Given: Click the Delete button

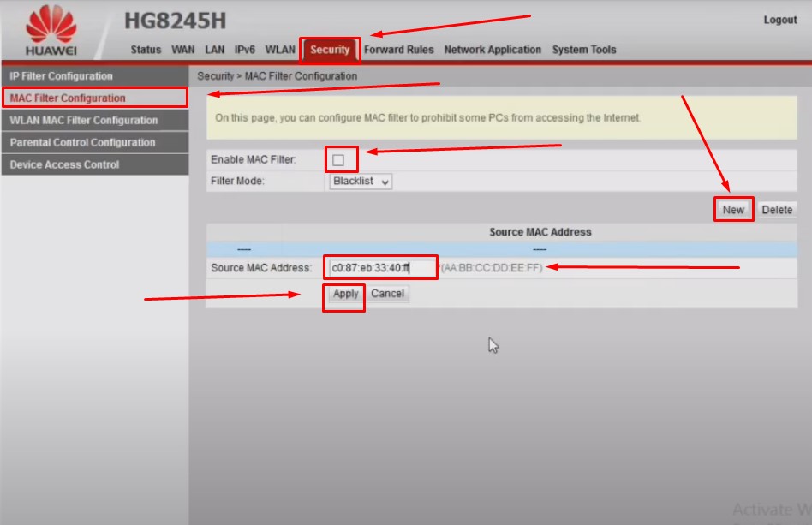Looking at the screenshot, I should click(777, 210).
